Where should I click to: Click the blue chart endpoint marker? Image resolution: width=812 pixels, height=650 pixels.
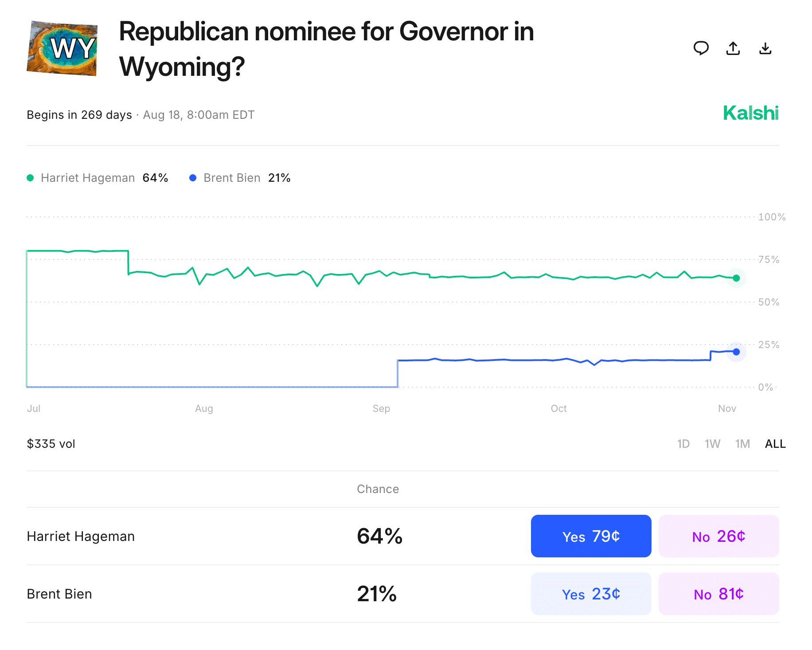[736, 352]
